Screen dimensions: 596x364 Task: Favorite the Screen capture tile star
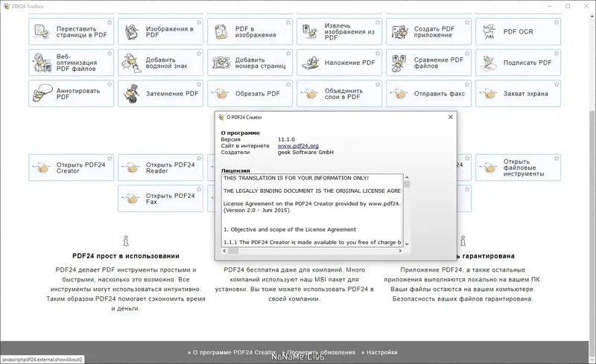pyautogui.click(x=557, y=84)
